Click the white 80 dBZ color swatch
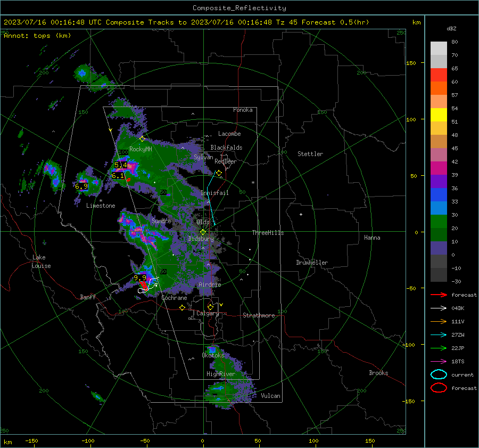Screen dimensions: 479x448 [439, 48]
